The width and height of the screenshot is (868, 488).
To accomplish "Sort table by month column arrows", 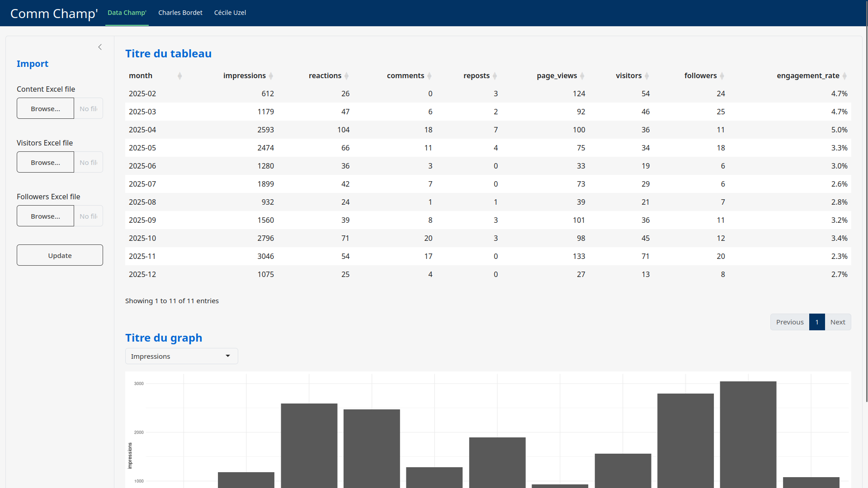I will pyautogui.click(x=179, y=76).
